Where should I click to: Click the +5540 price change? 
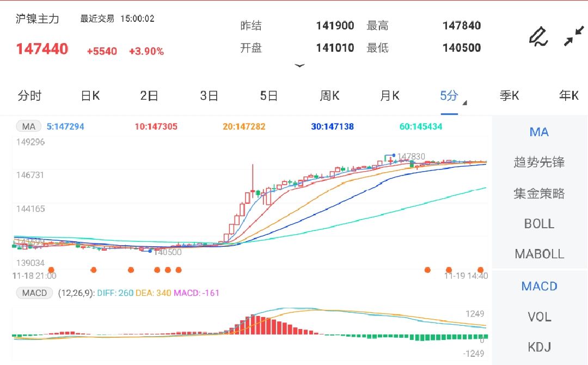[102, 51]
